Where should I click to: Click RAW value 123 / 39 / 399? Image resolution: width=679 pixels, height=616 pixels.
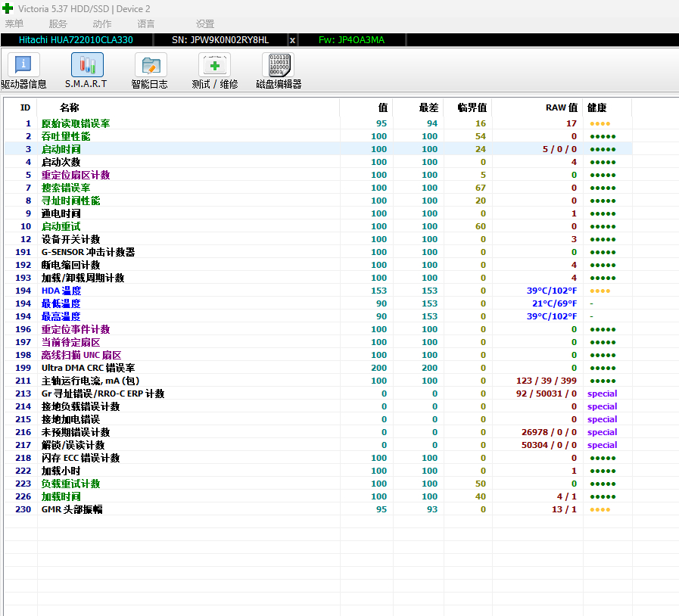(x=546, y=381)
